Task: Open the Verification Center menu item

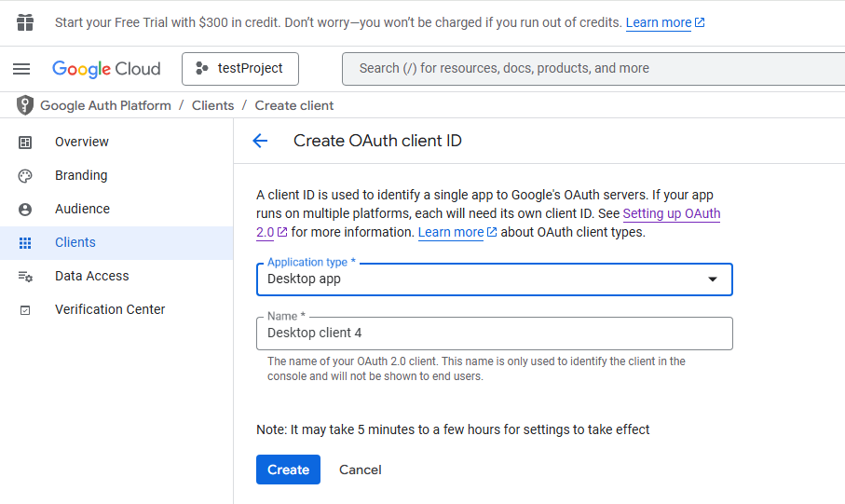Action: (x=116, y=309)
